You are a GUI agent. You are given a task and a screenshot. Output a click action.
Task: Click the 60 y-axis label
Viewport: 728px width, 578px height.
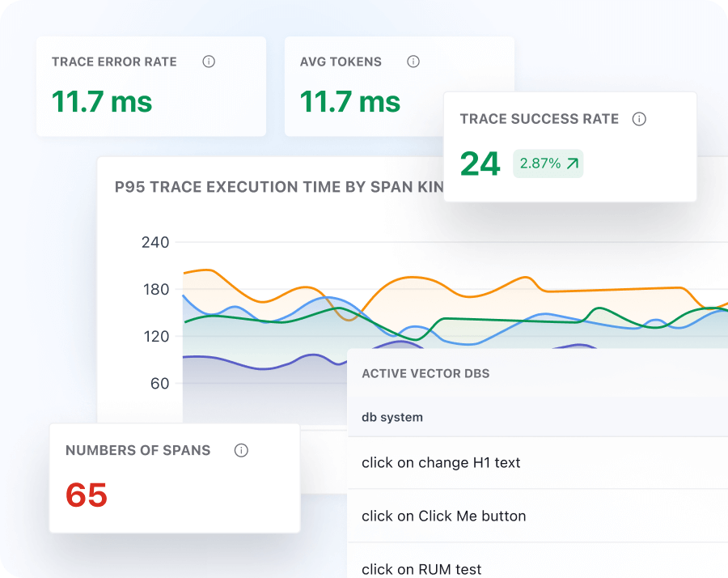159,384
